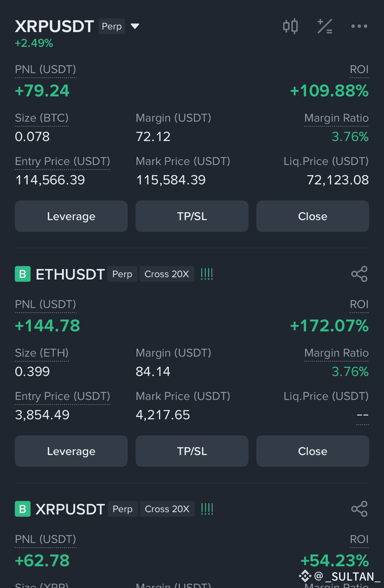Close the ETHUSDT position

point(313,451)
